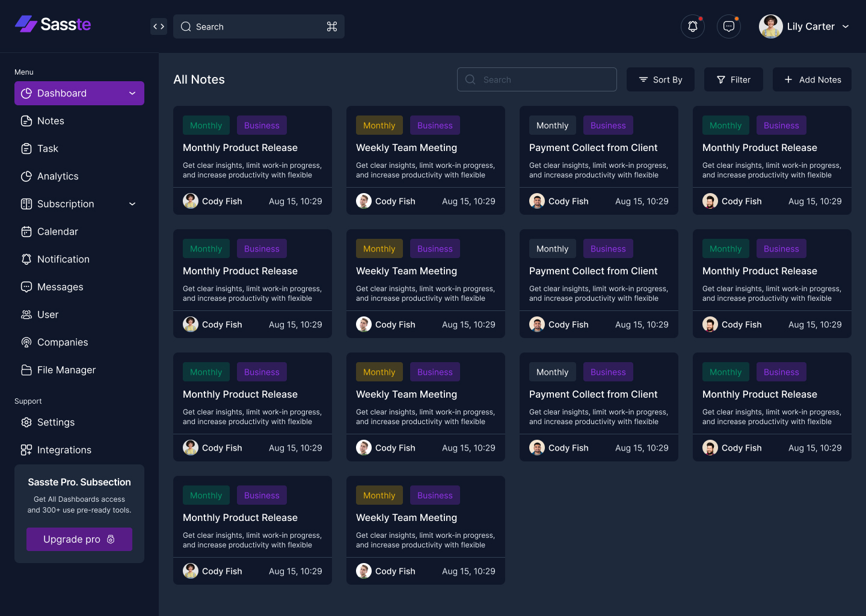
Task: Open the Filter panel
Action: (733, 79)
